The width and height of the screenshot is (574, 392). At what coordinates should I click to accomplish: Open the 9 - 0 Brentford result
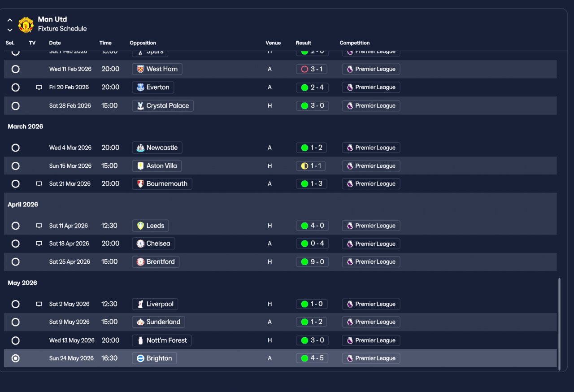click(312, 262)
